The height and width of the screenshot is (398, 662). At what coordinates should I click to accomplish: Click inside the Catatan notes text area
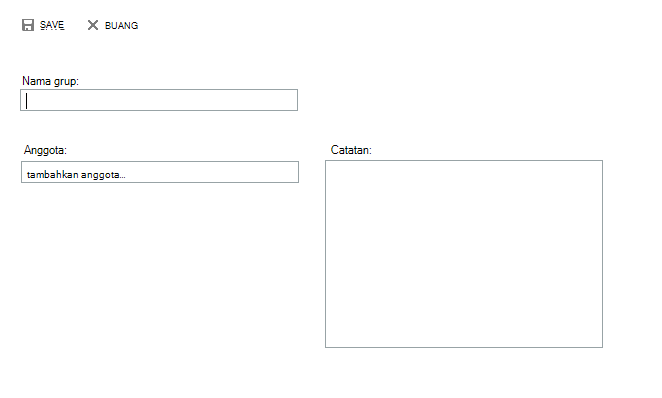click(464, 254)
